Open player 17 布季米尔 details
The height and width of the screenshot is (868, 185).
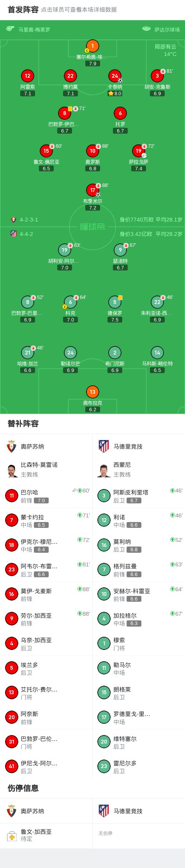click(92, 190)
